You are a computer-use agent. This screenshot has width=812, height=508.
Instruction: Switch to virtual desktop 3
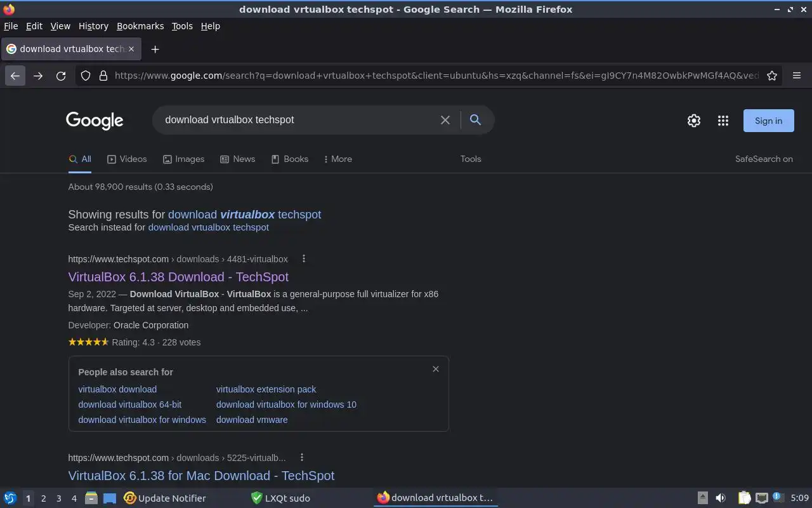58,498
